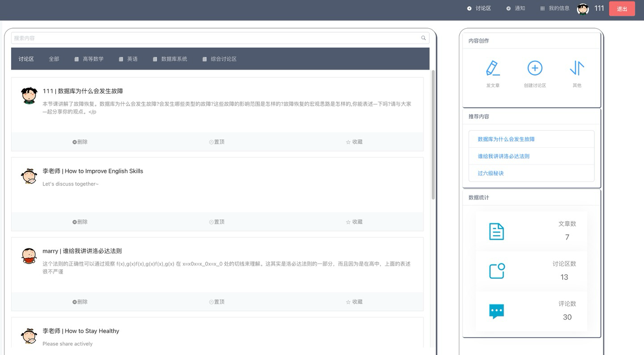Click the up-down arrows 其他 icon
The width and height of the screenshot is (644, 355).
coord(577,68)
